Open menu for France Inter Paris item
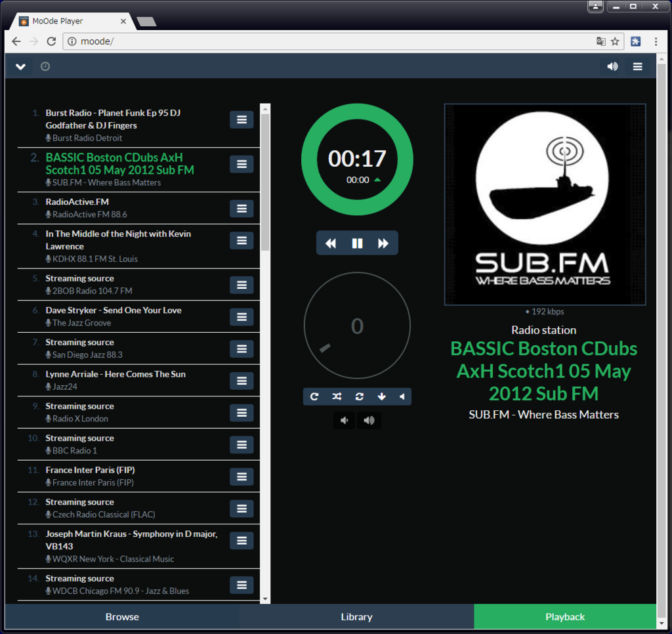 point(241,476)
